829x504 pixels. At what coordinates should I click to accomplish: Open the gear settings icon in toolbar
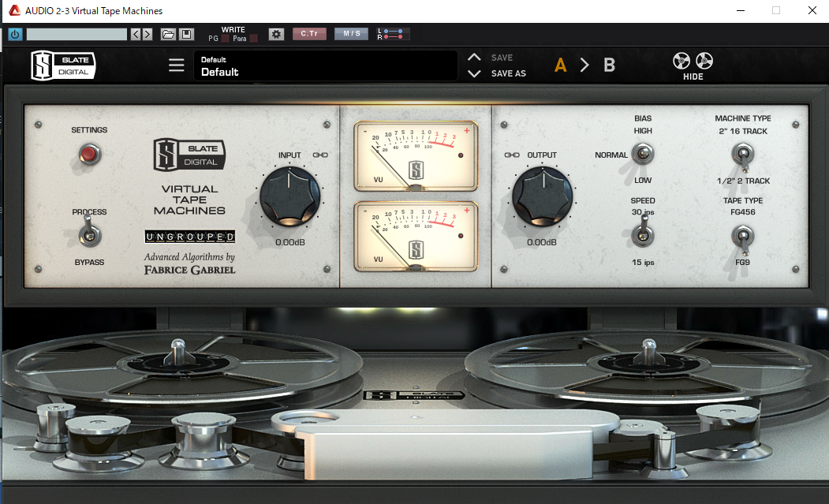point(276,35)
